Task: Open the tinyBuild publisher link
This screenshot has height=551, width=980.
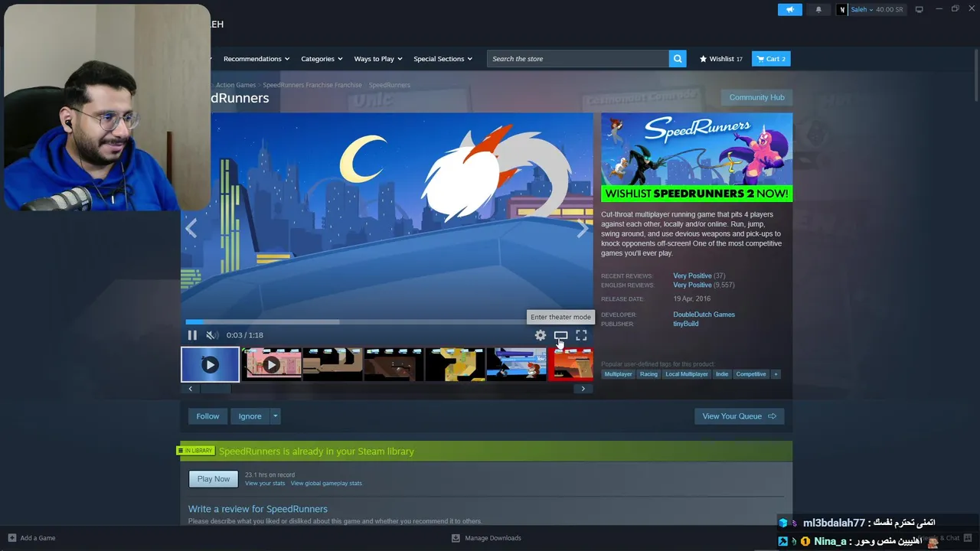Action: coord(686,324)
